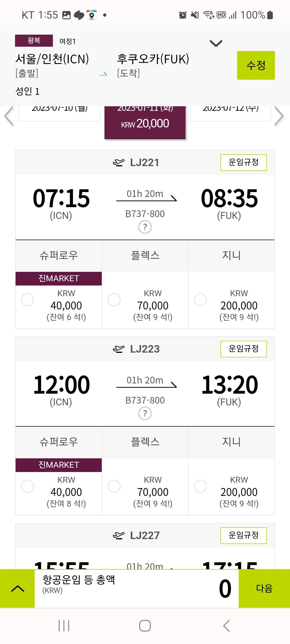Expand the itinerary summary chevron at top
The height and width of the screenshot is (644, 290).
pos(216,43)
